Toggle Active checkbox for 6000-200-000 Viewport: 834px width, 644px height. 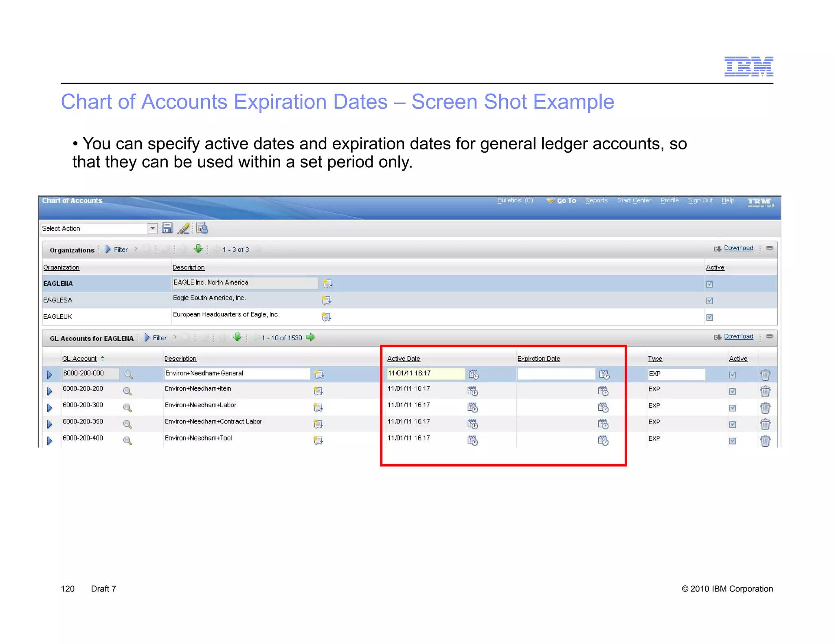(732, 375)
